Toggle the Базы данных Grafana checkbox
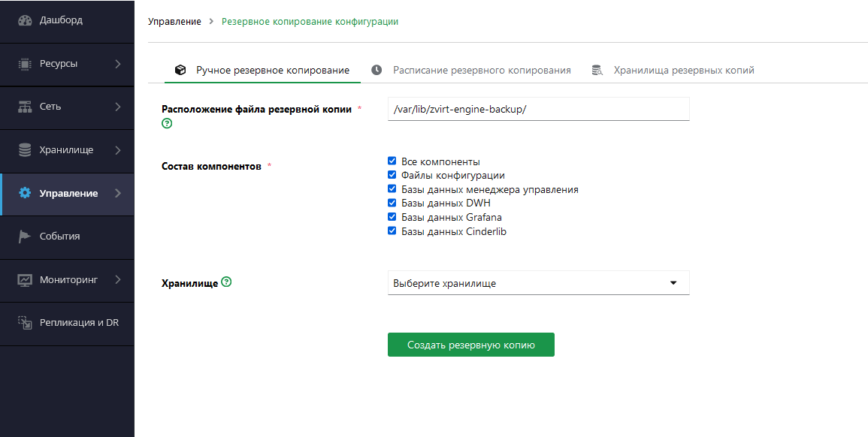The height and width of the screenshot is (437, 868). pyautogui.click(x=392, y=217)
